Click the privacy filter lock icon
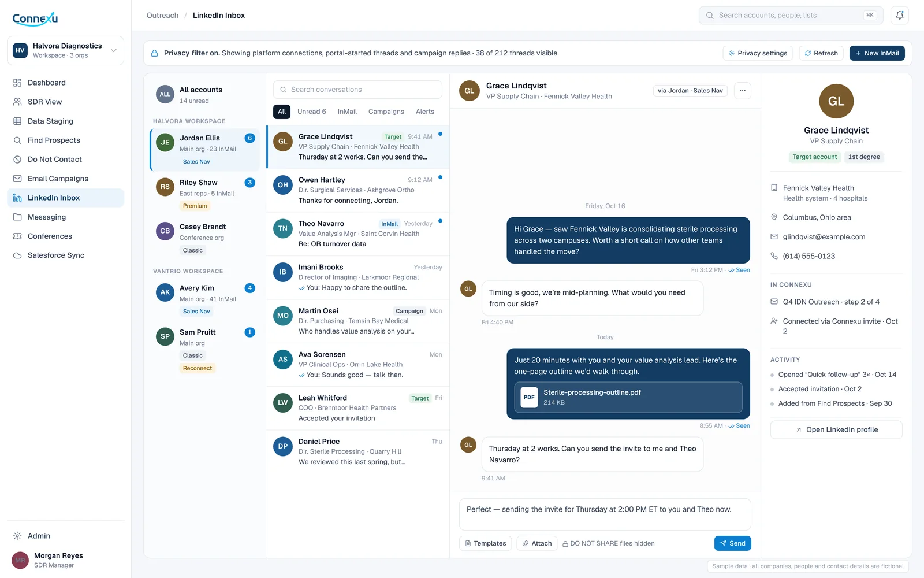924x578 pixels. click(155, 53)
